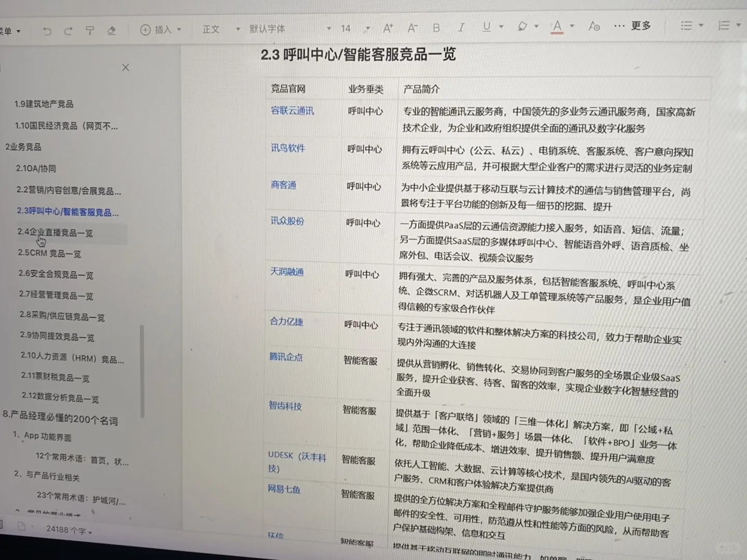Screen dimensions: 747x560
Task: Click the Redo icon
Action: coord(68,31)
